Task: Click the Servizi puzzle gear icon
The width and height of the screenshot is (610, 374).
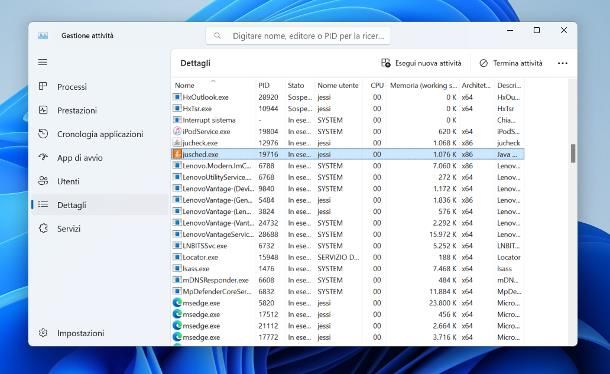Action: click(43, 228)
